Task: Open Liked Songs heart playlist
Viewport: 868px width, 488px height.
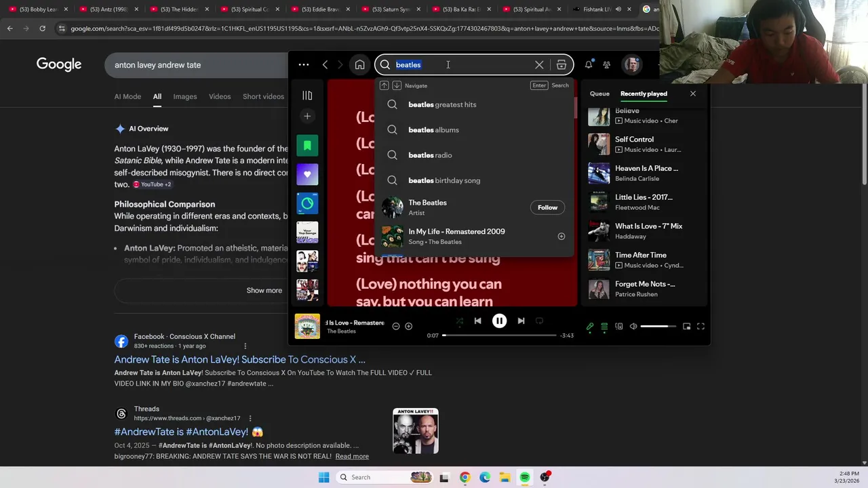Action: point(307,175)
